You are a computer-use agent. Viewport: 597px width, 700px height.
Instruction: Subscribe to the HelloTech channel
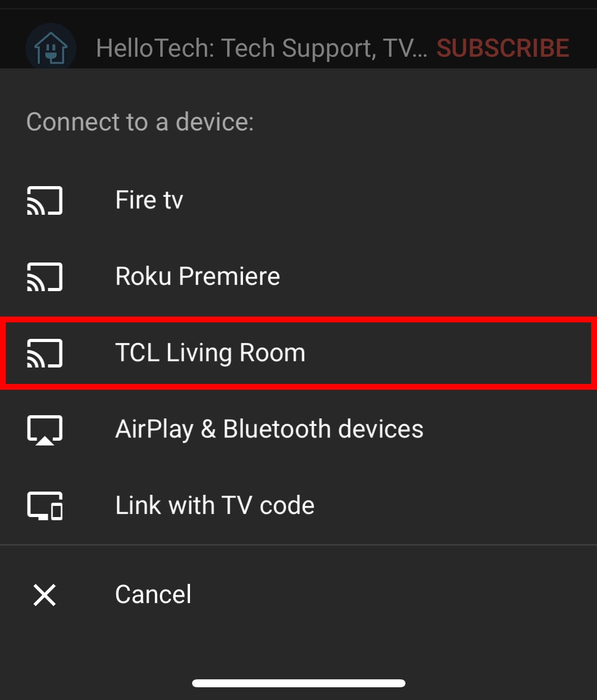coord(503,48)
